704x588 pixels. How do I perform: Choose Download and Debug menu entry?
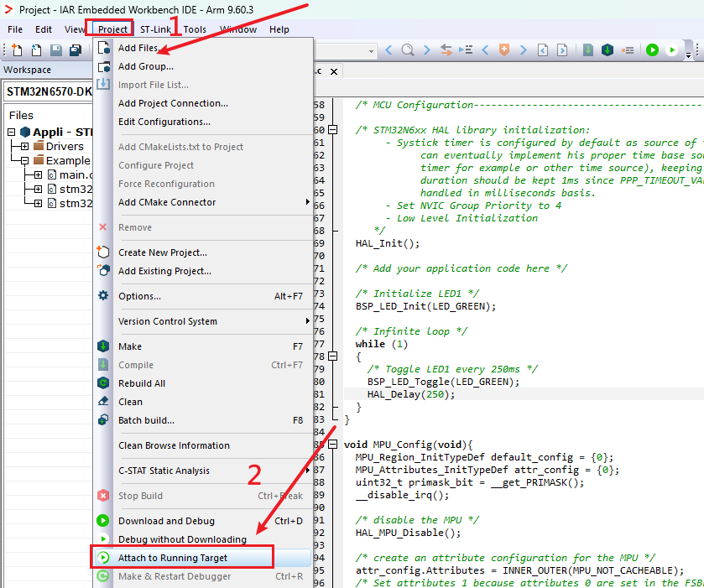tap(203, 521)
